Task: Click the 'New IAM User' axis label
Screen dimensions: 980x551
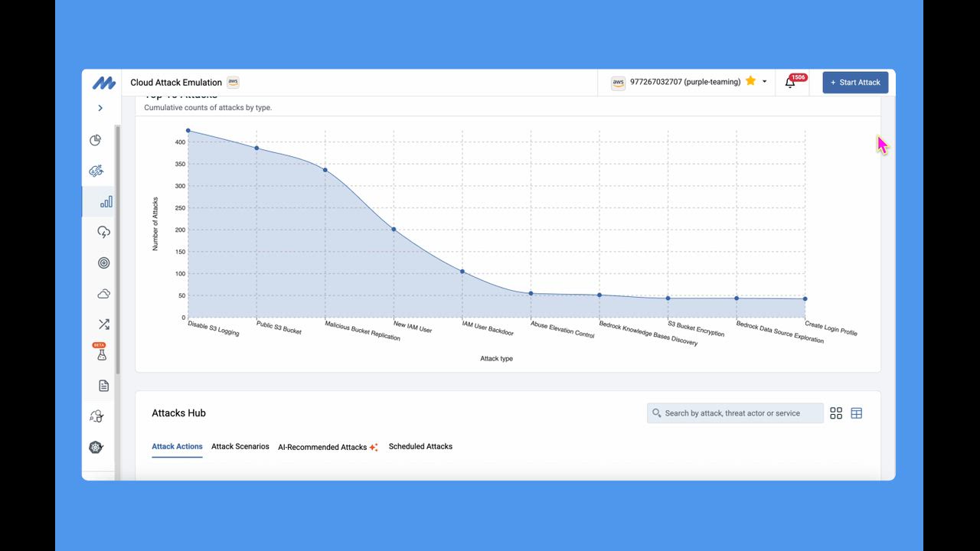Action: (x=413, y=327)
